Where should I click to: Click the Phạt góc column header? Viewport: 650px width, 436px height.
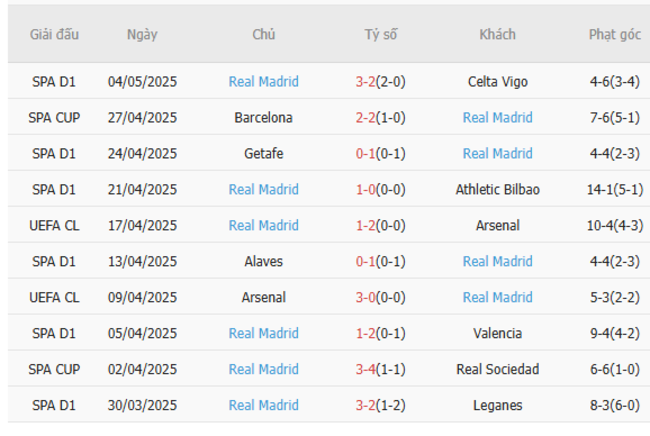pyautogui.click(x=614, y=35)
